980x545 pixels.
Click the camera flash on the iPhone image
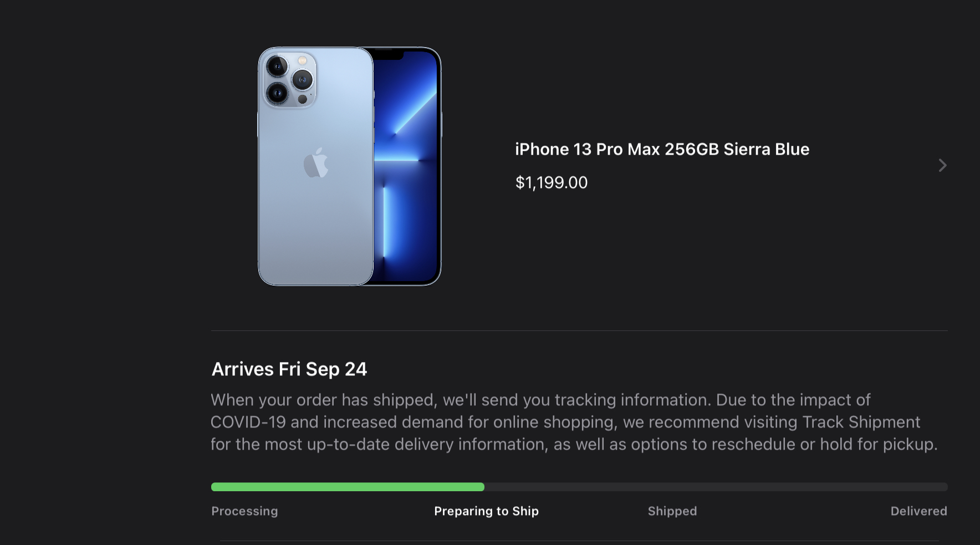point(302,60)
